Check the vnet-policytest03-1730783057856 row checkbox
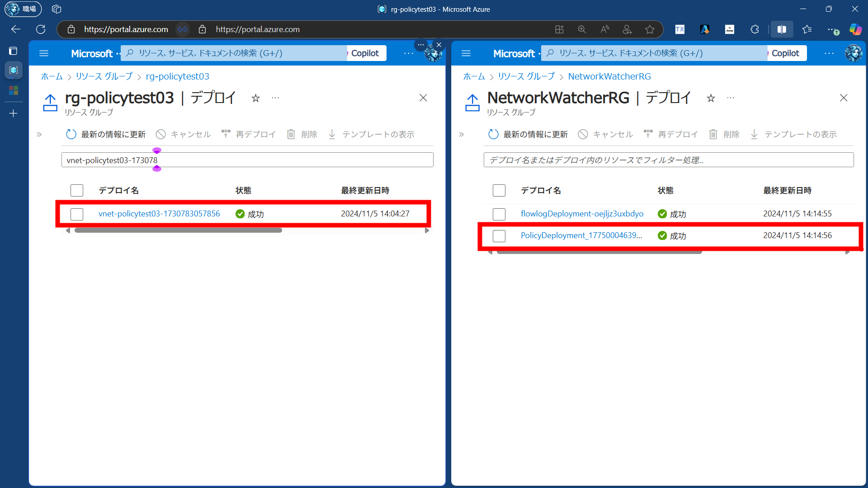868x488 pixels. [x=77, y=214]
